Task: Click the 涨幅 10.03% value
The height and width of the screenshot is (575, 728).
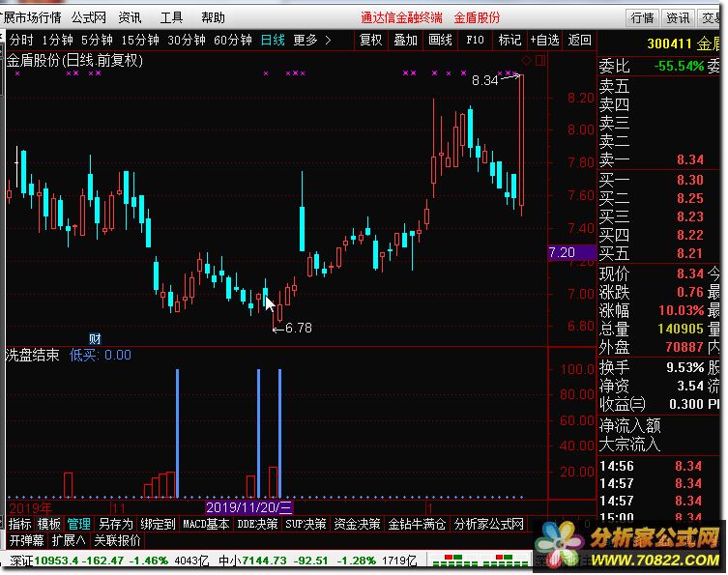Action: coord(682,310)
